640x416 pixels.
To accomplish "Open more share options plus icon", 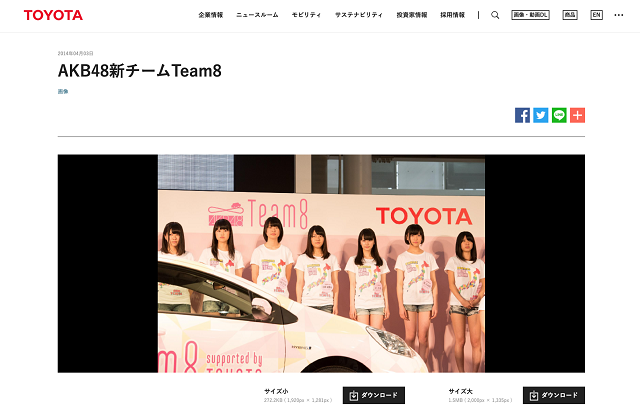I will click(578, 115).
